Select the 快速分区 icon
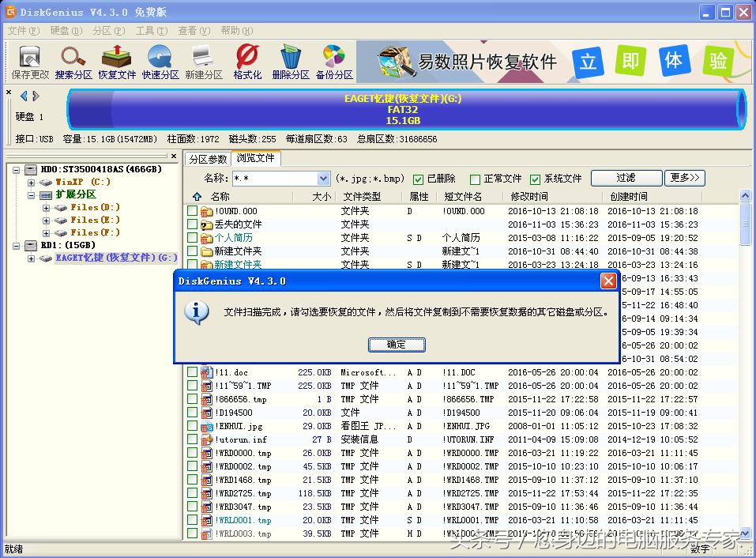Screen dimensions: 756x558 pyautogui.click(x=160, y=61)
